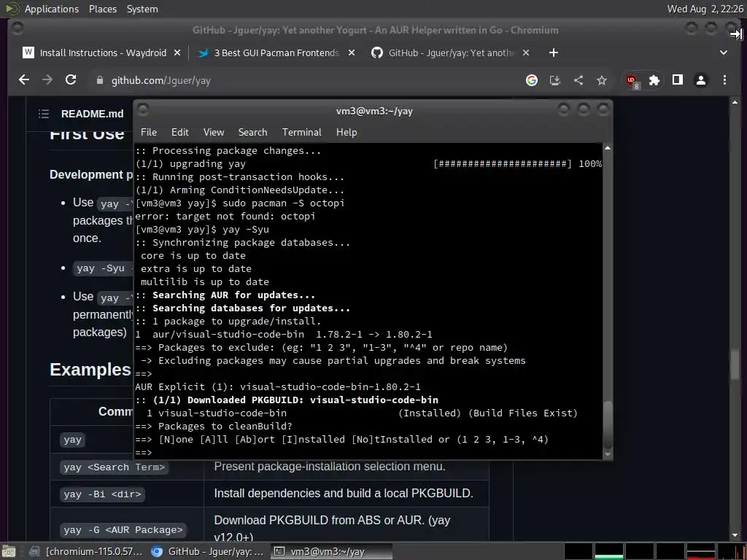Open uBlock Origin extension
Screen dimensions: 747x560
632,81
